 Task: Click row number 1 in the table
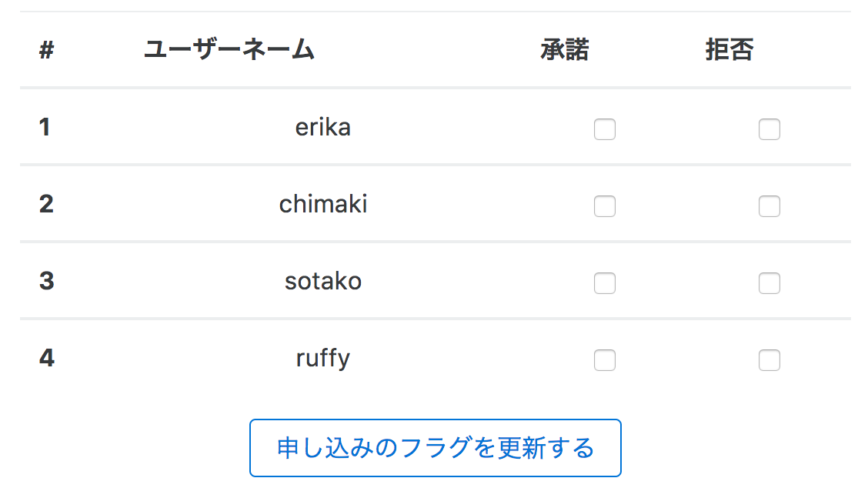pyautogui.click(x=45, y=127)
